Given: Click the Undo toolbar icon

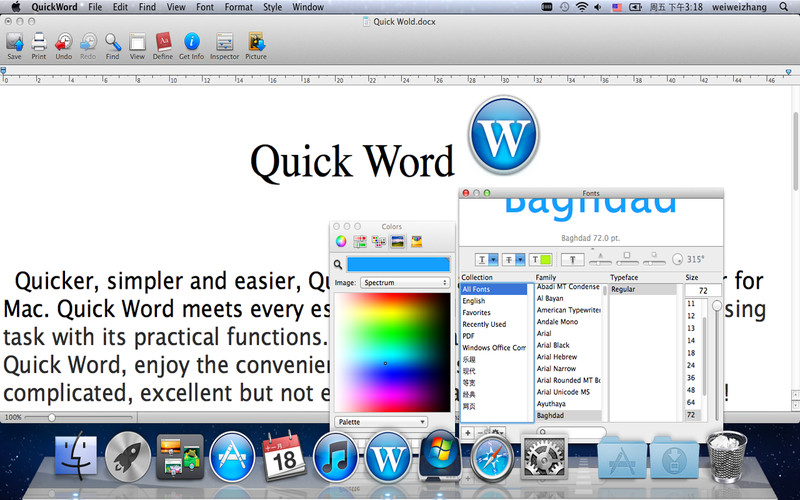Looking at the screenshot, I should click(x=64, y=42).
